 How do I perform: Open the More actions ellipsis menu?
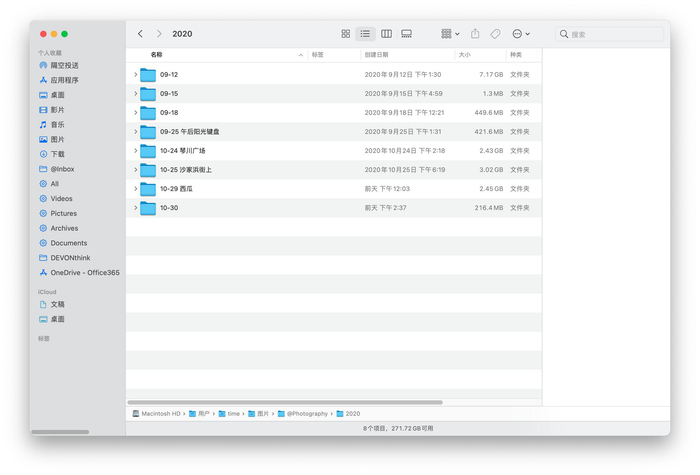[x=521, y=34]
